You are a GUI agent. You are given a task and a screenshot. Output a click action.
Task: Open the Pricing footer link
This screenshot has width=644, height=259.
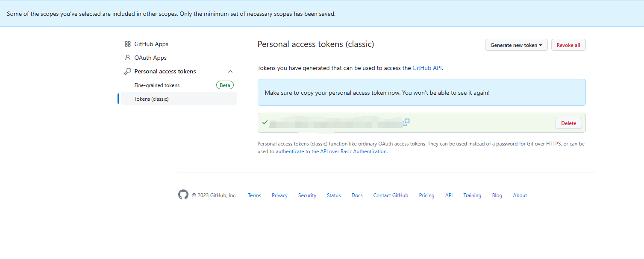tap(426, 195)
